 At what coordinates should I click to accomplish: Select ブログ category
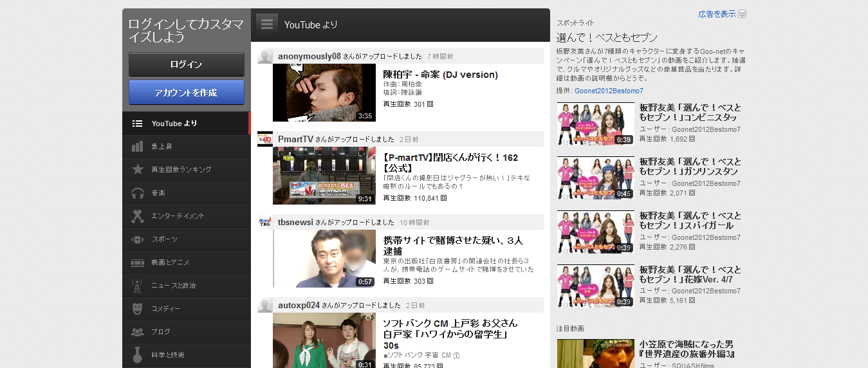click(x=185, y=332)
